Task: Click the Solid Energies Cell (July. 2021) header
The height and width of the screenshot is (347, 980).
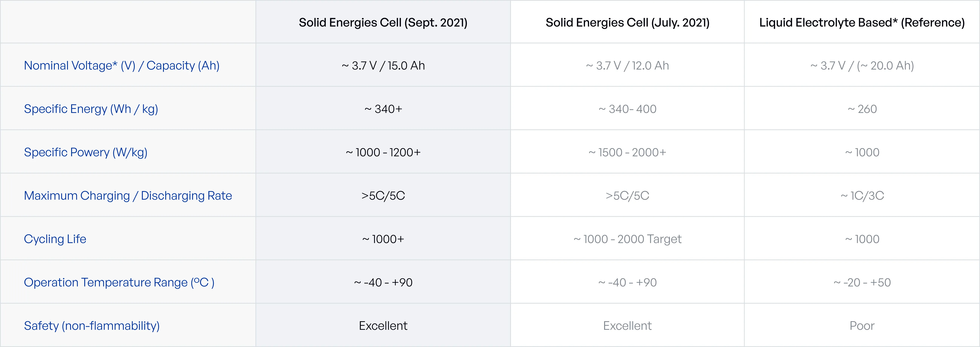Action: pos(627,22)
